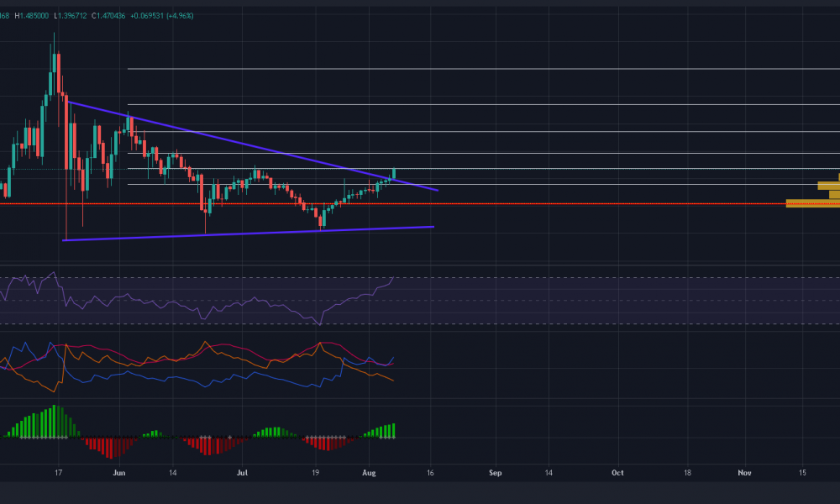Click the low value L1.396712
Viewport: 840px width, 504px height.
click(x=71, y=16)
